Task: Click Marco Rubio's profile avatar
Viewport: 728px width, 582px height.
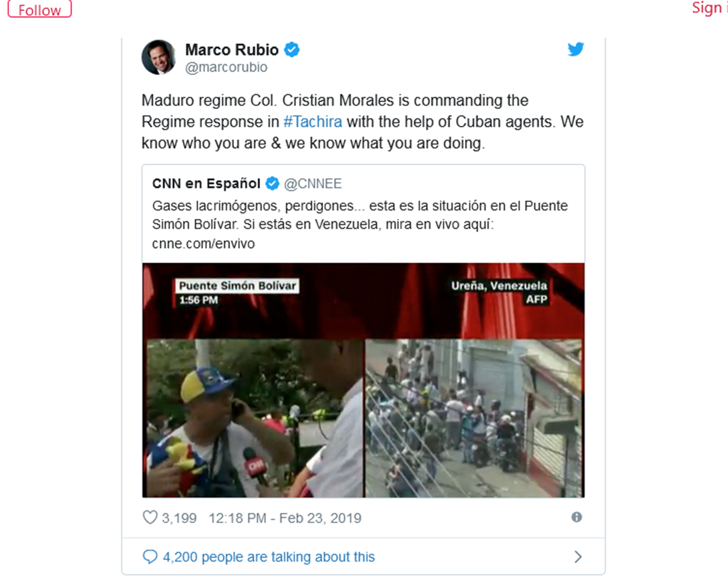Action: pyautogui.click(x=159, y=57)
